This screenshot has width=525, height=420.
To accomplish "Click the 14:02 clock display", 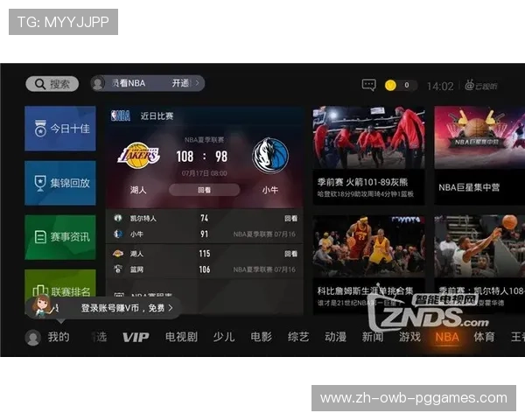I will [x=440, y=87].
